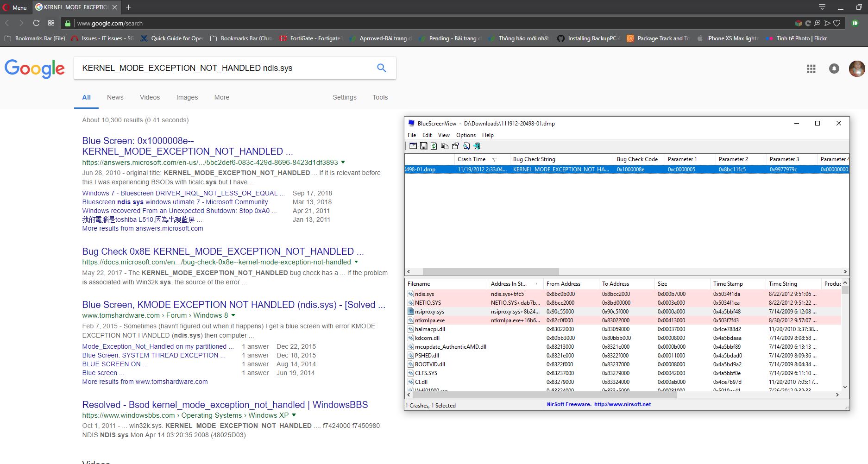This screenshot has height=464, width=868.
Task: Click the browser address bar URL
Action: [110, 23]
